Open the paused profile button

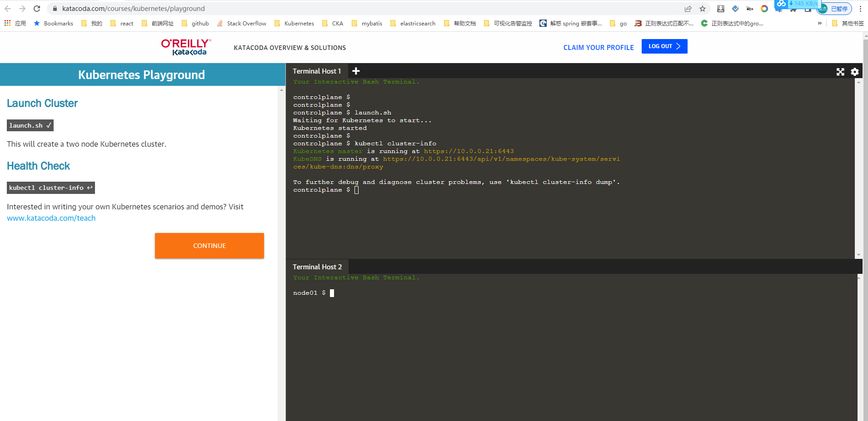tap(834, 9)
